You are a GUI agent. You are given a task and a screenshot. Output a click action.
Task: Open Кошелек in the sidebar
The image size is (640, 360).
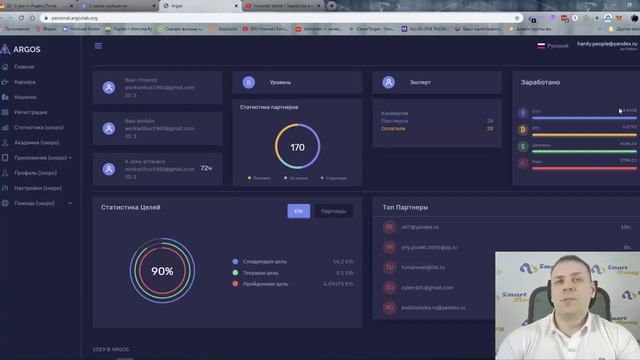pos(25,97)
